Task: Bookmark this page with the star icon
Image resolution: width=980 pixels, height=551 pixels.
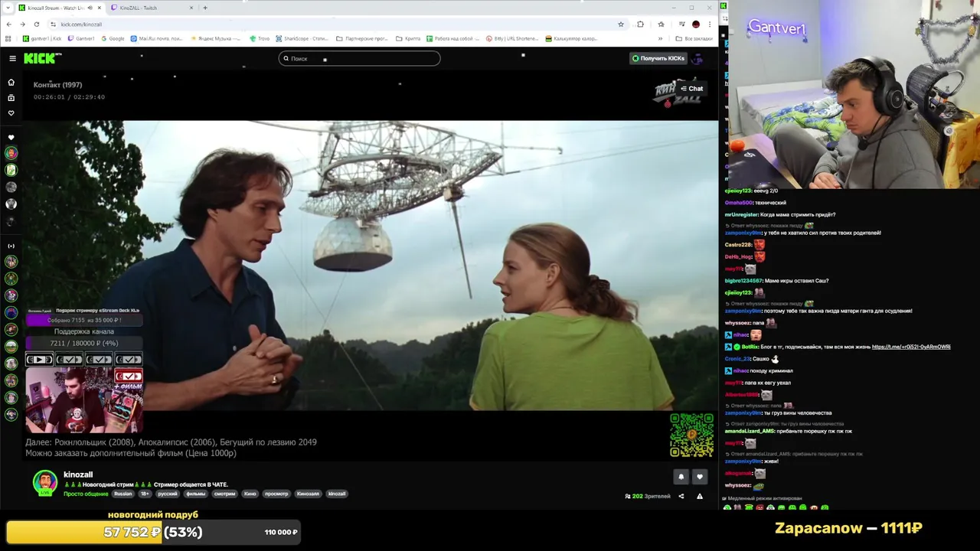Action: pyautogui.click(x=620, y=24)
